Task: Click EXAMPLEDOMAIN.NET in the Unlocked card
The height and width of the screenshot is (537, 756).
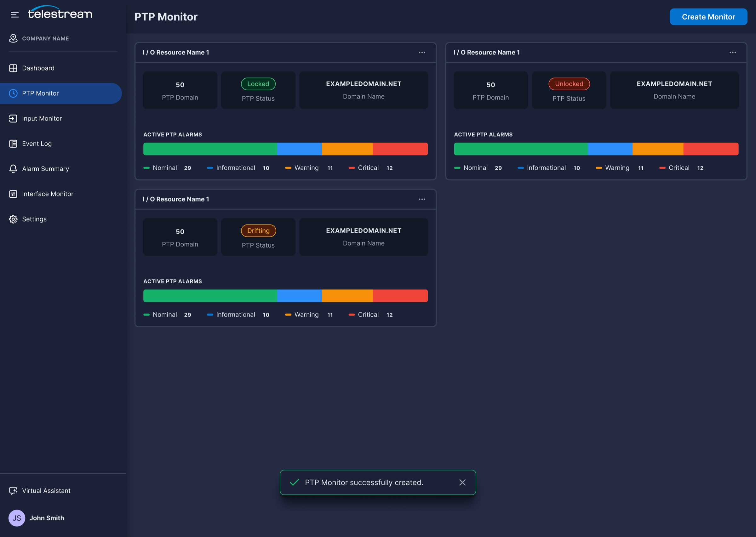Action: click(674, 84)
